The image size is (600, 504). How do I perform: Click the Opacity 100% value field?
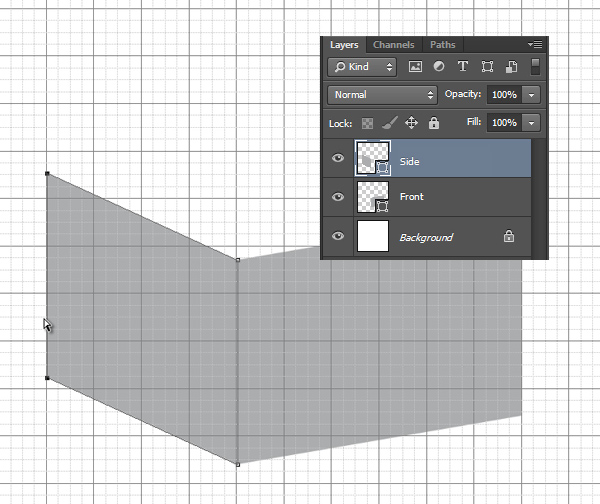(504, 95)
